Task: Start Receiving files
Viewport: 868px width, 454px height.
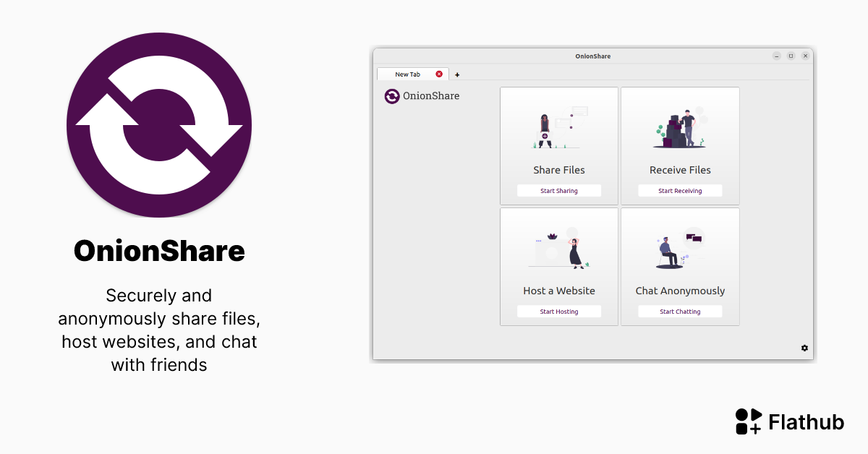Action: pyautogui.click(x=680, y=190)
